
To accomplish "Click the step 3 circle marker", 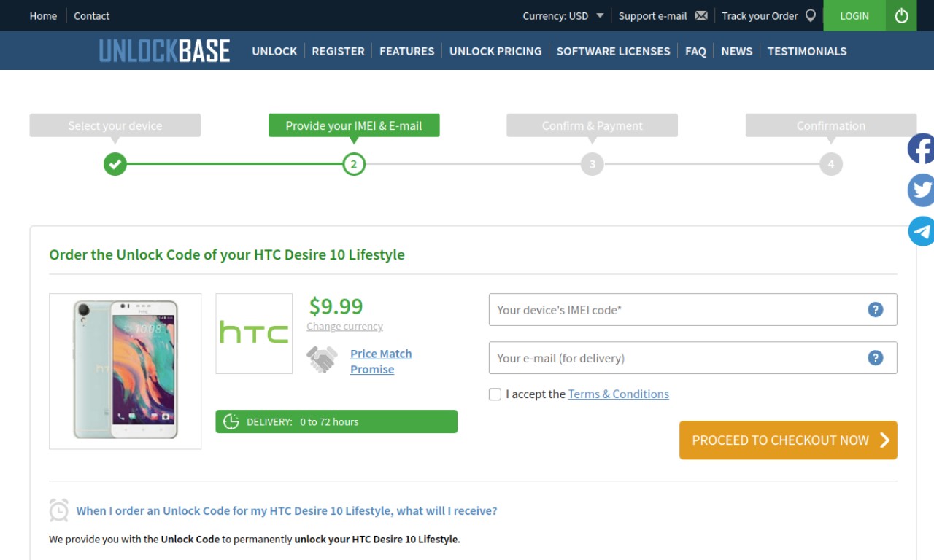I will pos(593,164).
